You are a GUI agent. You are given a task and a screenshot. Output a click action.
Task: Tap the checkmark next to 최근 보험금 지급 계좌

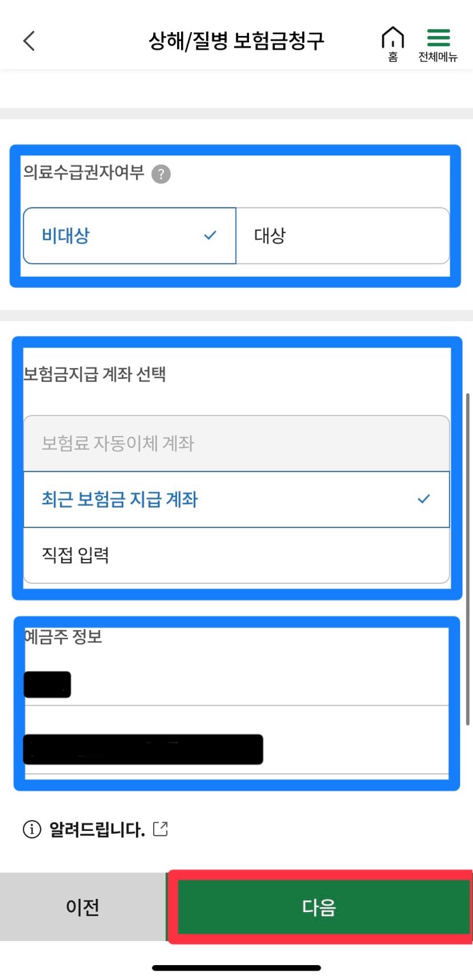[x=424, y=498]
